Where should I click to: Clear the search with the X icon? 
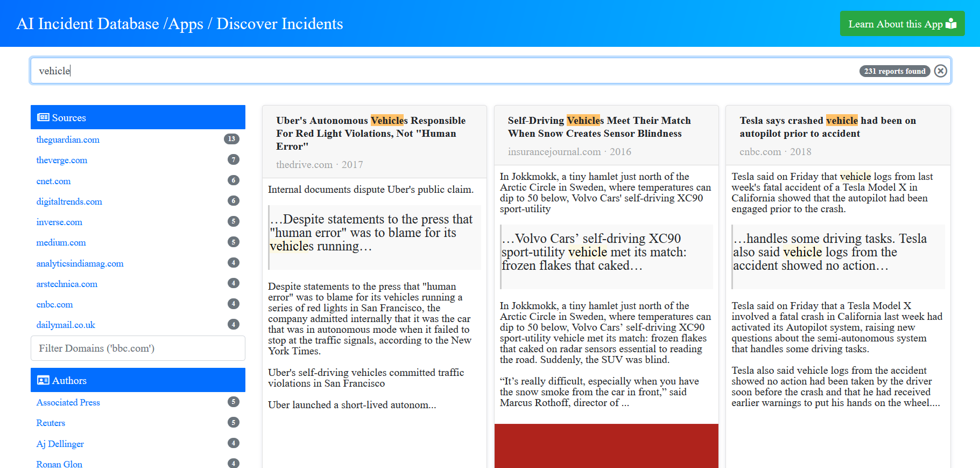click(x=940, y=71)
